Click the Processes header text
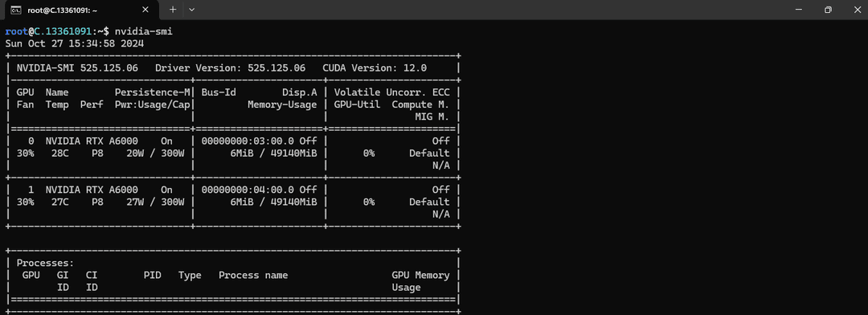868x315 pixels. 45,263
